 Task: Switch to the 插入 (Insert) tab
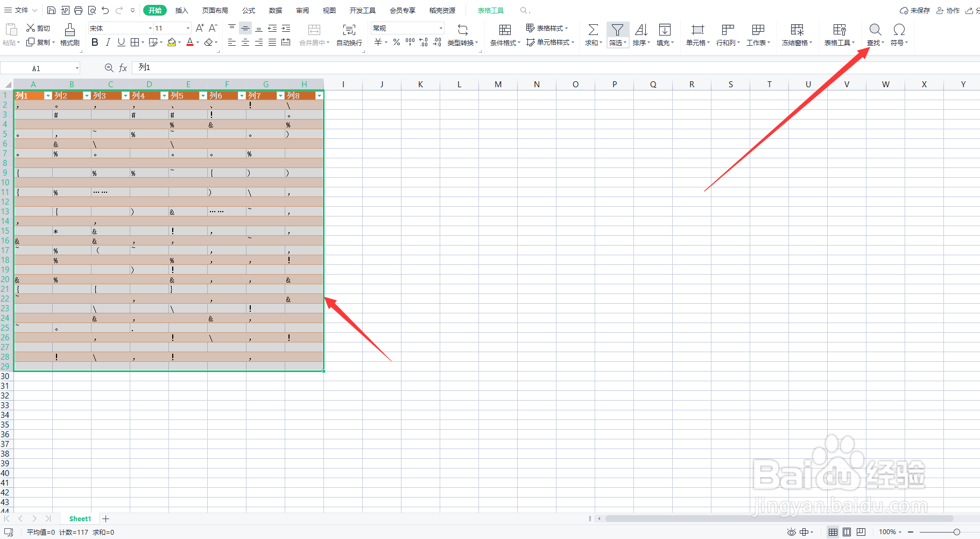pyautogui.click(x=182, y=10)
